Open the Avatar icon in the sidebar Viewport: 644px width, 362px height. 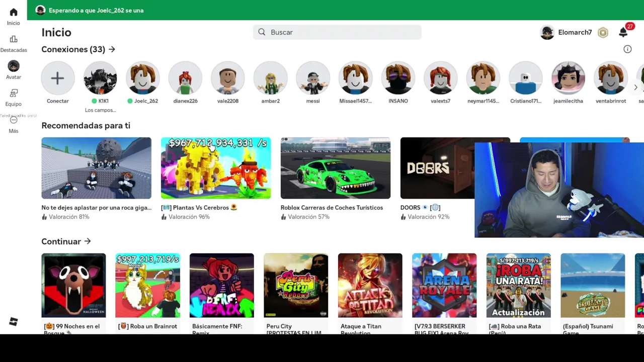[x=14, y=66]
